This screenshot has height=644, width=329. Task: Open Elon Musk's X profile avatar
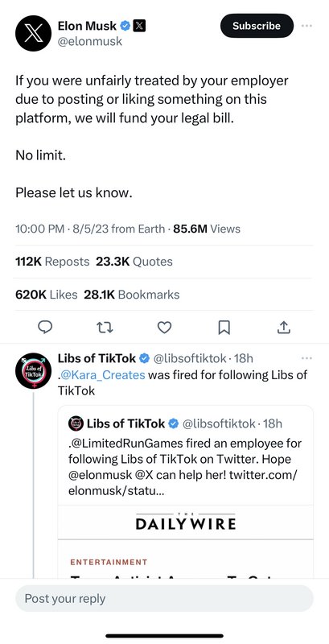coord(33,33)
